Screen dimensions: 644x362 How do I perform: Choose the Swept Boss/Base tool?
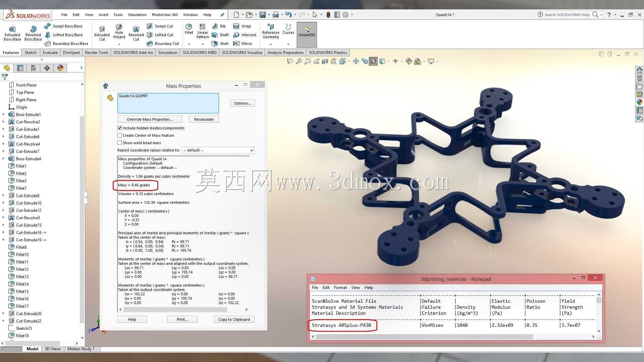(63, 26)
